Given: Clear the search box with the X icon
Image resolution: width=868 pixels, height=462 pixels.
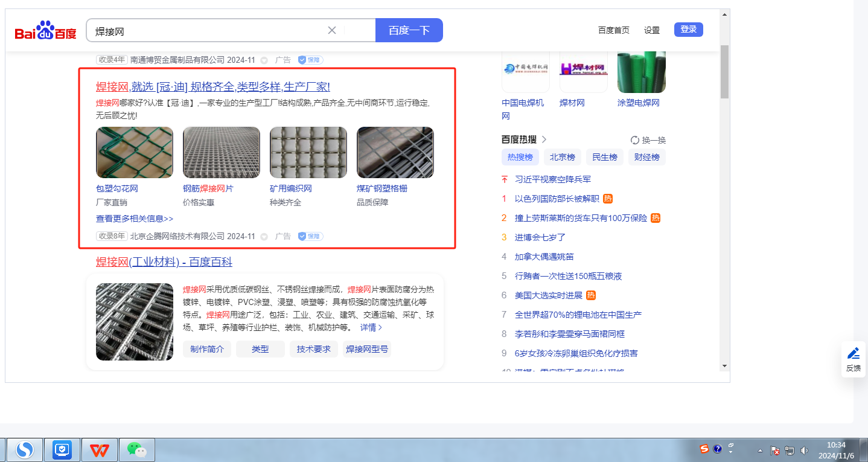Looking at the screenshot, I should click(332, 30).
